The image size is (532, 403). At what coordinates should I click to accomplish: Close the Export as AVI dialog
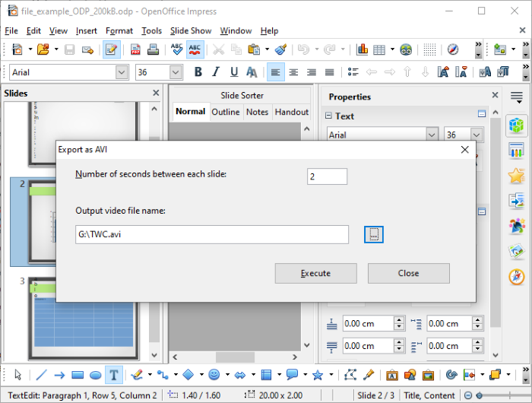coord(465,150)
